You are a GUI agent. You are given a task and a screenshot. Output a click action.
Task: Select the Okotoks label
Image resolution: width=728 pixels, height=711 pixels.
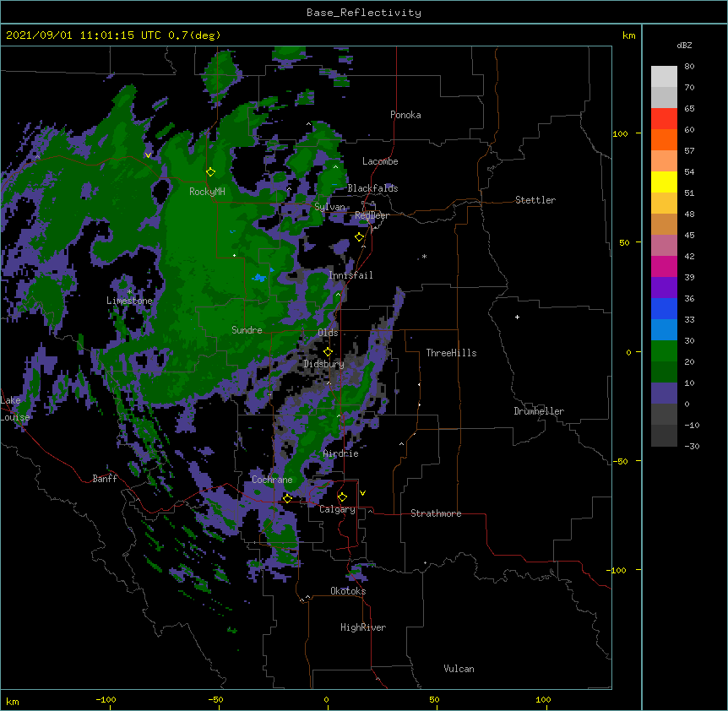348,591
